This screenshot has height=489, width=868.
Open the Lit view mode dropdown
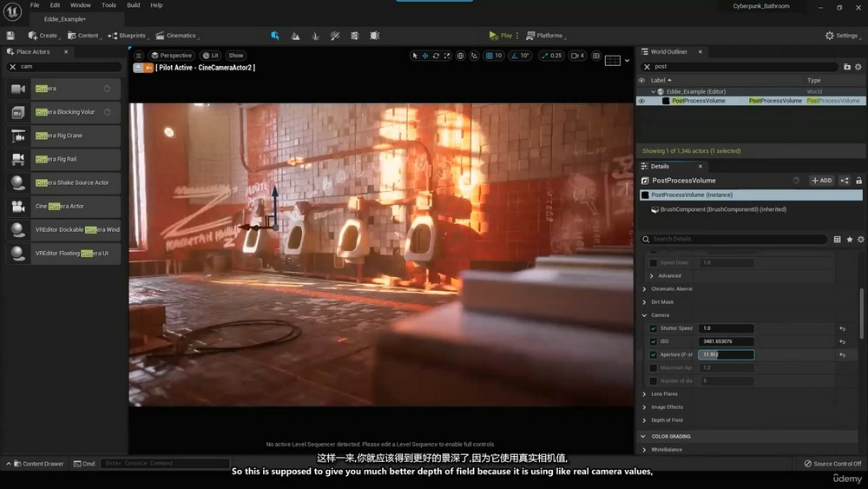pyautogui.click(x=210, y=56)
